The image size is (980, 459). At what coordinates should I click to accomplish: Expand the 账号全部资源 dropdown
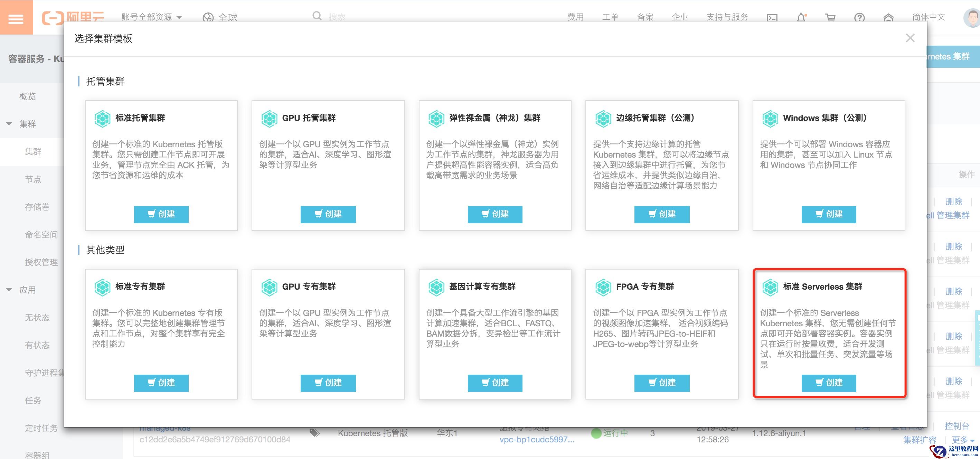(151, 17)
